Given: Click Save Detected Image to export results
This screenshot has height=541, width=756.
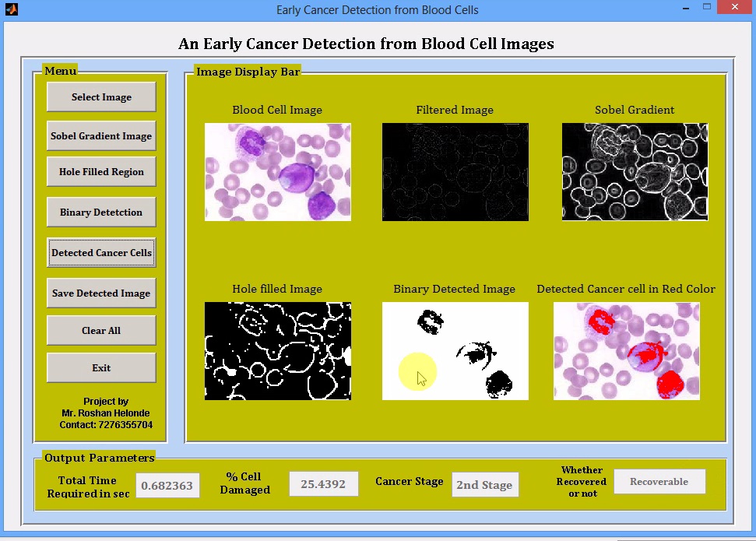Looking at the screenshot, I should (x=100, y=293).
